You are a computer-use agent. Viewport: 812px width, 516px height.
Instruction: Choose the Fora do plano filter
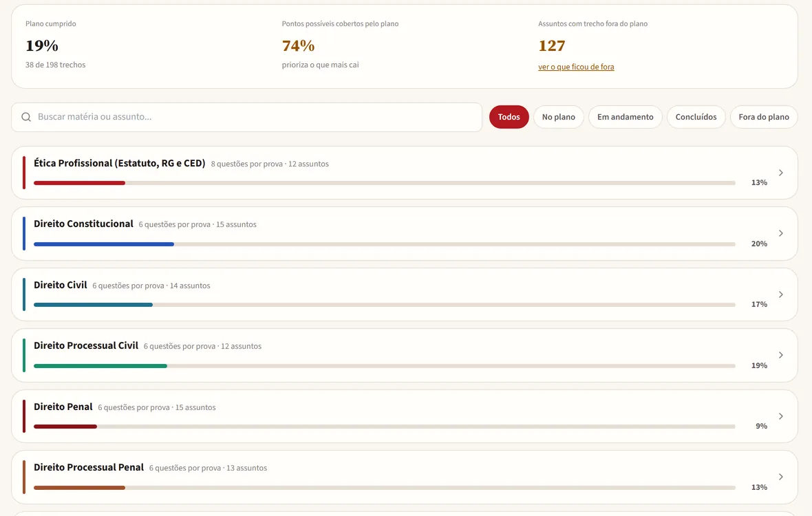(764, 117)
